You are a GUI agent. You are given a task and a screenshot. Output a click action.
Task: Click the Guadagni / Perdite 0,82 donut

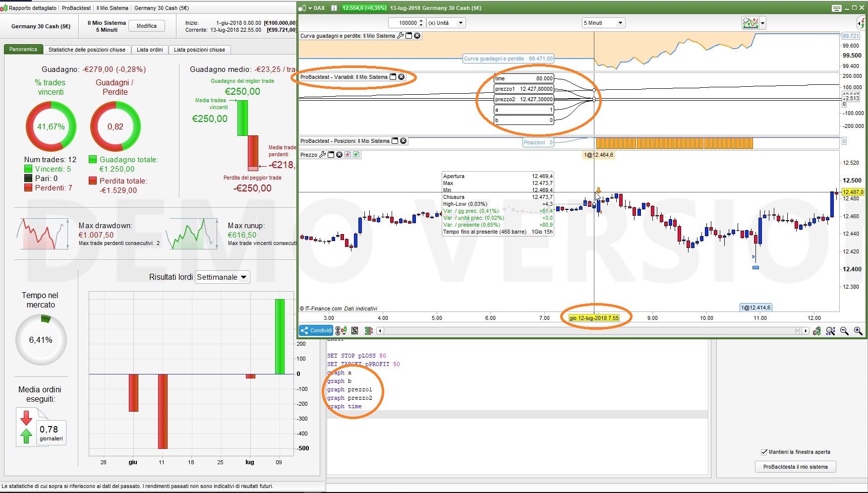[116, 126]
